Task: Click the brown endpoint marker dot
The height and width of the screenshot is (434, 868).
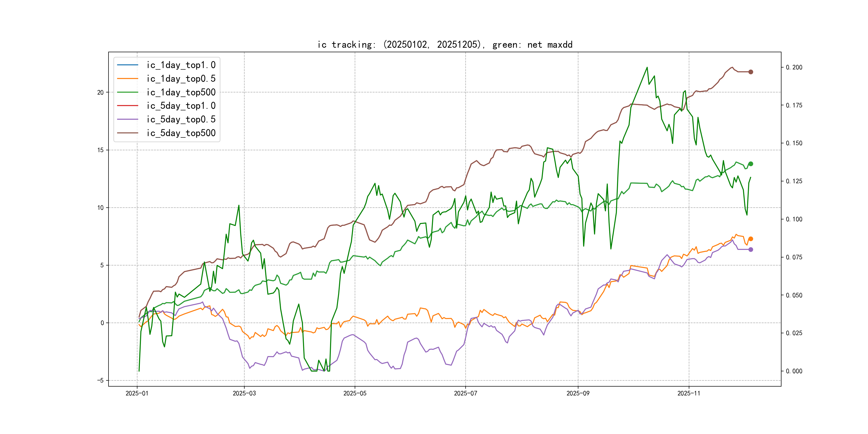Action: tap(750, 72)
